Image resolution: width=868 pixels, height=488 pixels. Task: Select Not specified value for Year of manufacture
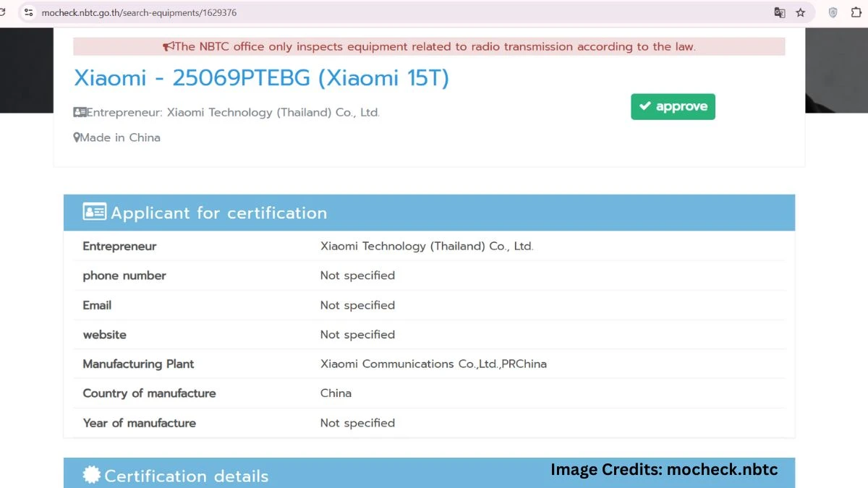[x=357, y=423]
